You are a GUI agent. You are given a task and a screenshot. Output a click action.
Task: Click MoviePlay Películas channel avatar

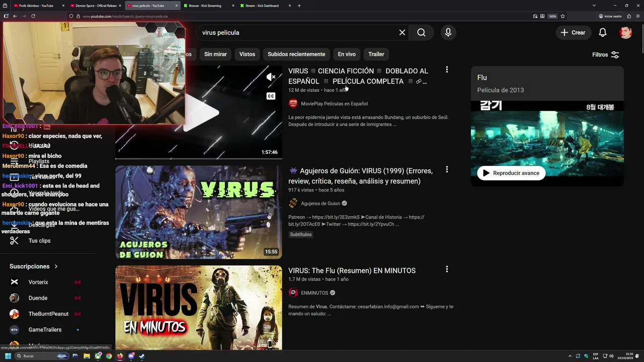(x=293, y=104)
